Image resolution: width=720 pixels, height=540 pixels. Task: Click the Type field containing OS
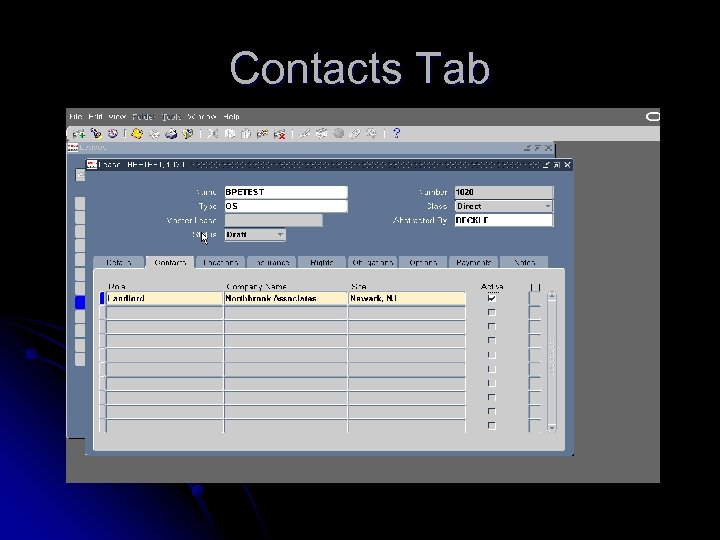pyautogui.click(x=286, y=206)
